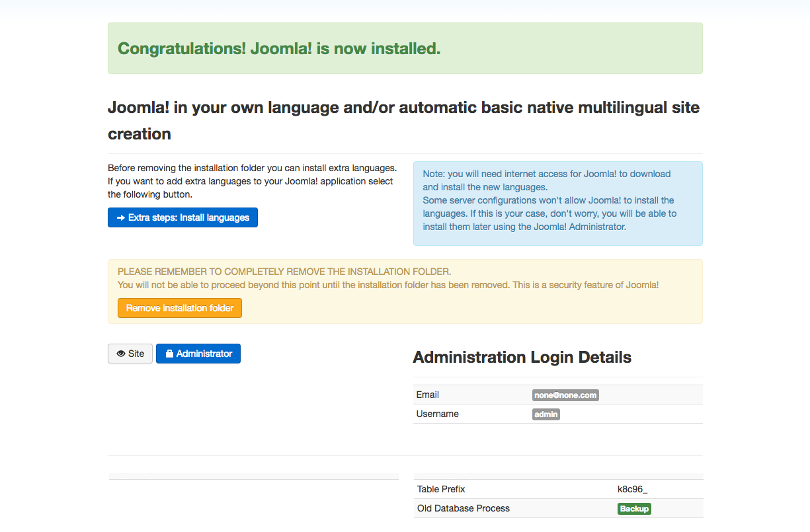Click the Email label in login details
The height and width of the screenshot is (532, 810).
point(428,395)
